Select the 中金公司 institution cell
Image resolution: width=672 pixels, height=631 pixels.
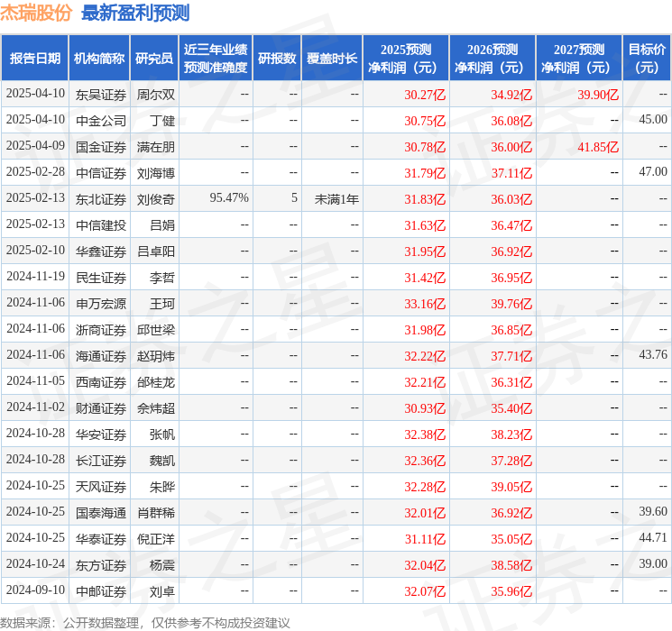pyautogui.click(x=101, y=121)
